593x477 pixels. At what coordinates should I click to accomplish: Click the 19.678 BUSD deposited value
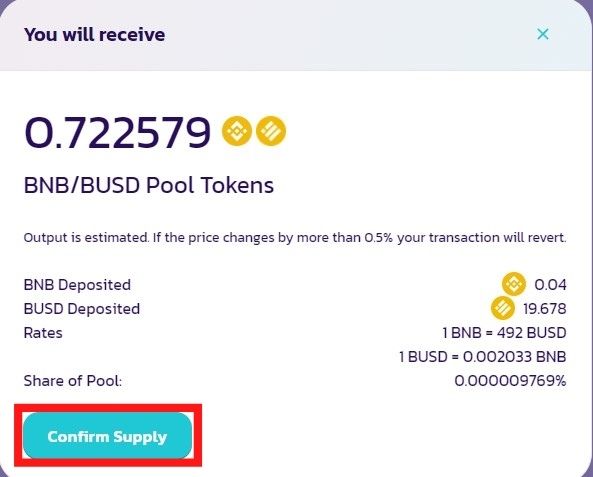click(x=545, y=309)
